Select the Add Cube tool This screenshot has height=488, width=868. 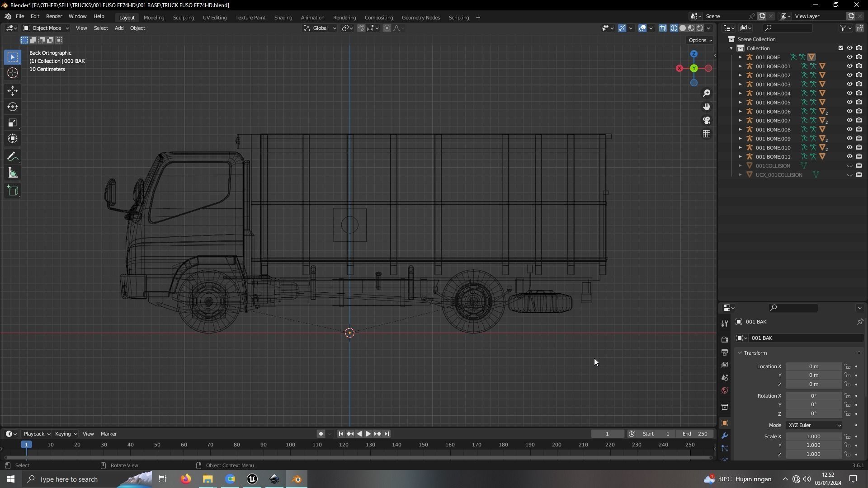tap(13, 191)
